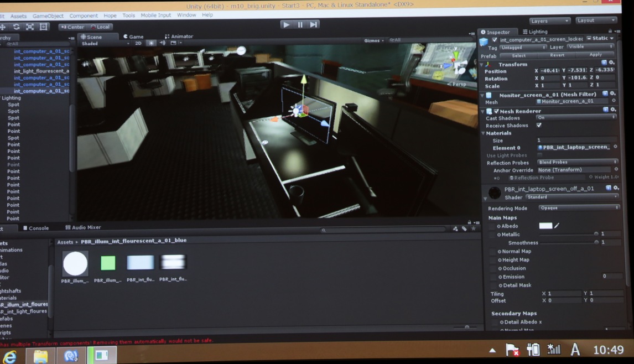Click the Albedo eyedropper icon
634x364 pixels.
557,226
